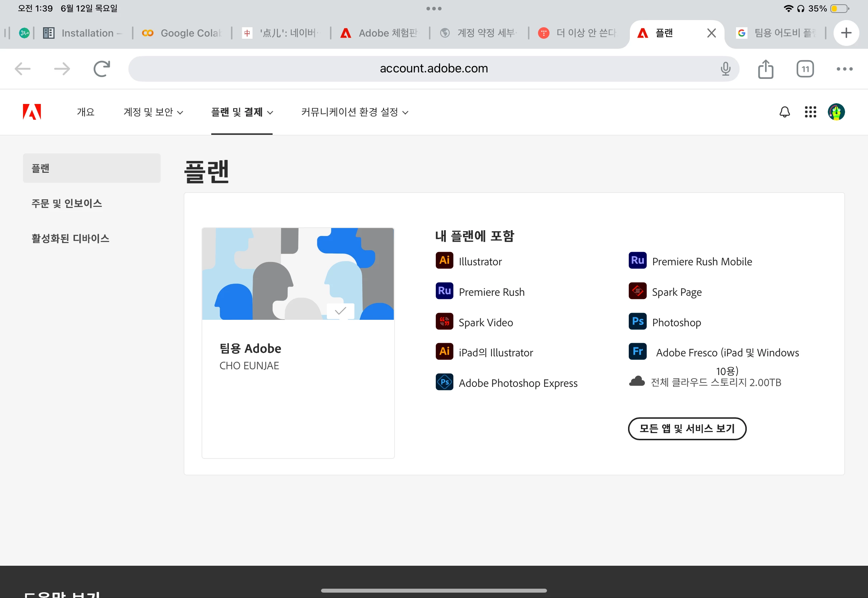The width and height of the screenshot is (868, 598).
Task: Click the Adobe Fresco app icon
Action: coord(637,352)
